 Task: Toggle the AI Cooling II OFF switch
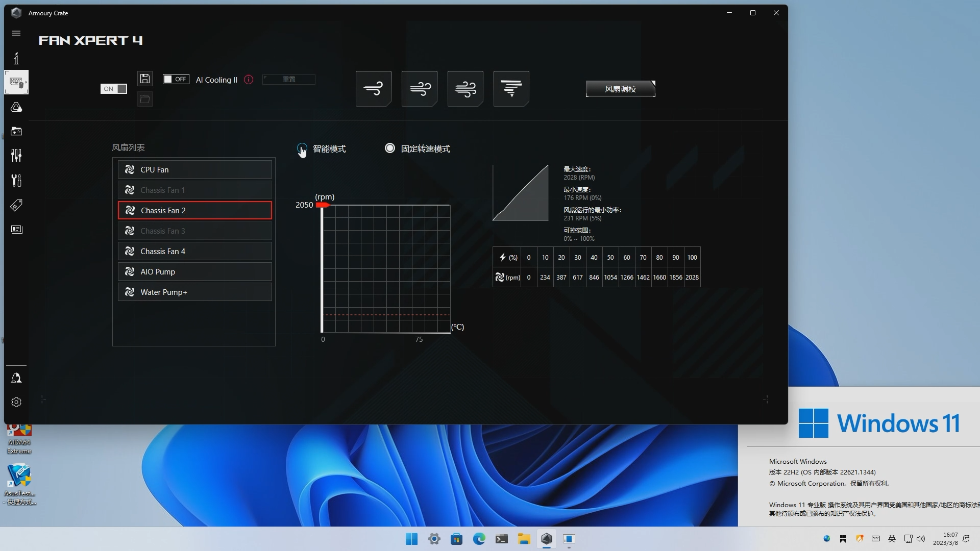pyautogui.click(x=176, y=79)
